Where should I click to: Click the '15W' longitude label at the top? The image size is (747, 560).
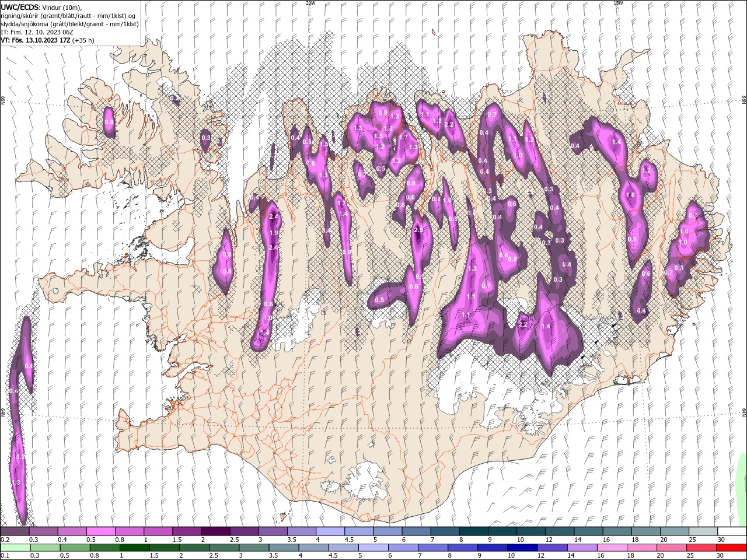click(x=618, y=3)
